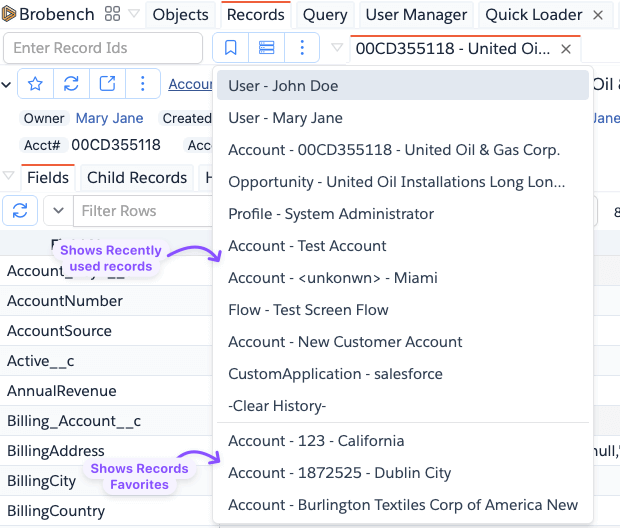Viewport: 620px width, 528px height.
Task: Select Flow - Test Screen Flow entry
Action: [x=403, y=310]
